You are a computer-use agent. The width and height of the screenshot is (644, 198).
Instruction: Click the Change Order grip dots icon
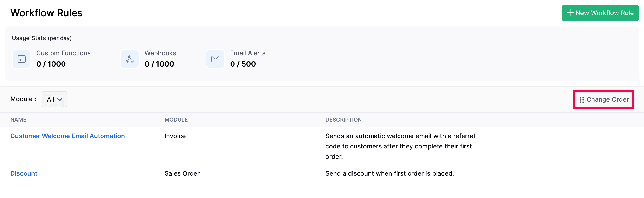(582, 100)
